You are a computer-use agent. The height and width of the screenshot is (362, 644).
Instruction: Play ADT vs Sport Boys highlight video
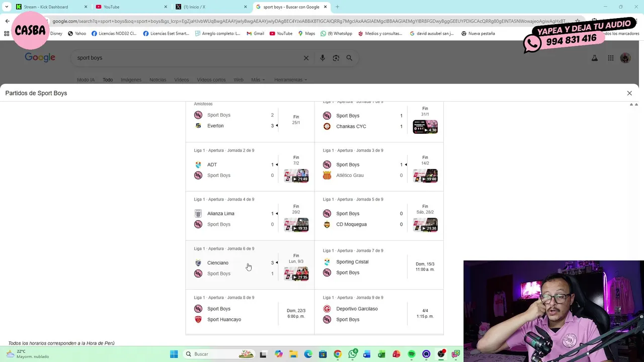pos(296,175)
